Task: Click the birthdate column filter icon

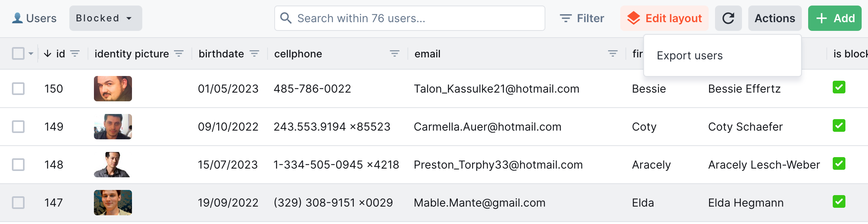Action: (254, 53)
